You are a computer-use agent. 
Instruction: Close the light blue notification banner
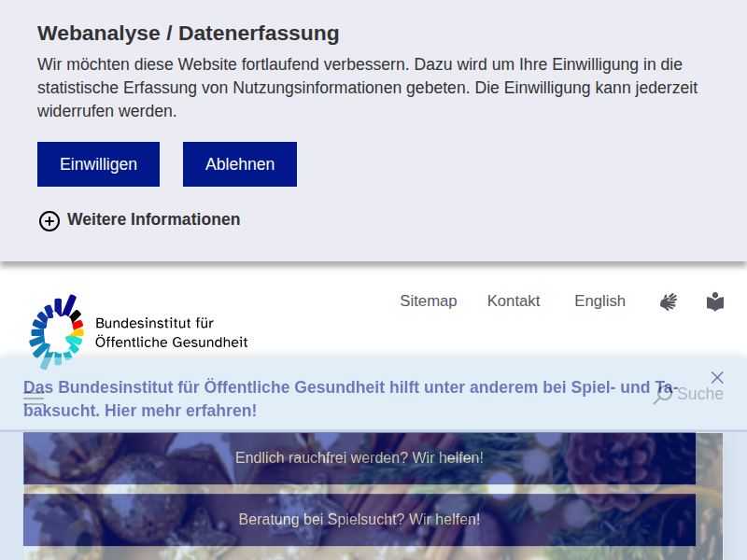coord(717,377)
